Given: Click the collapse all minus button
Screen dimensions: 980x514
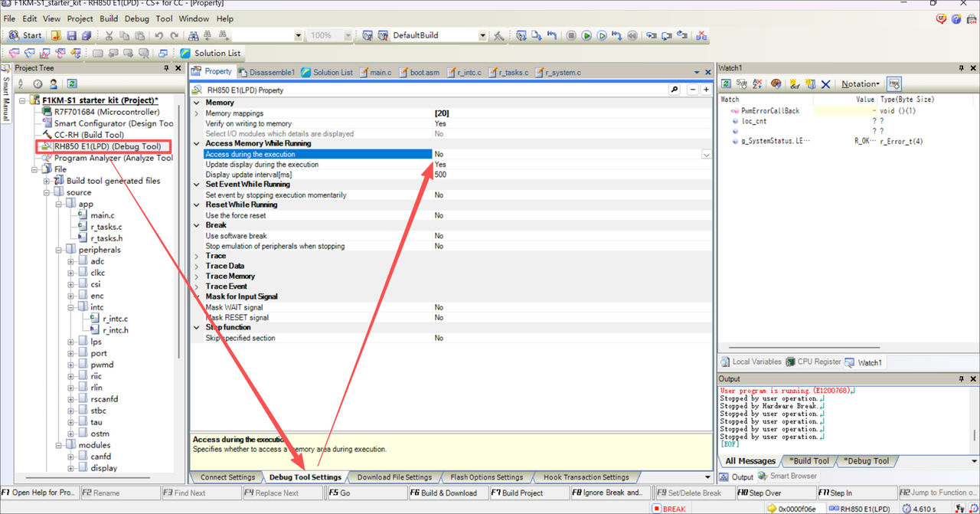Looking at the screenshot, I should [x=693, y=90].
